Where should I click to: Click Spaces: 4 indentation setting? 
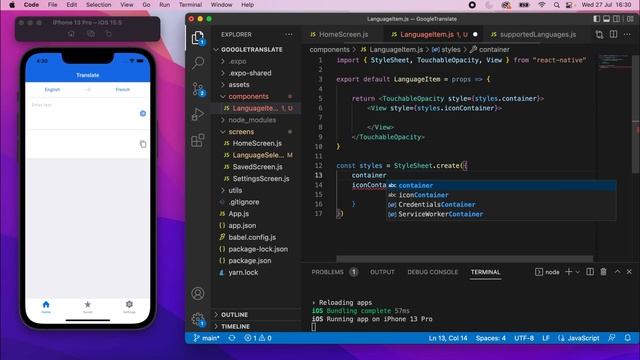[x=490, y=338]
